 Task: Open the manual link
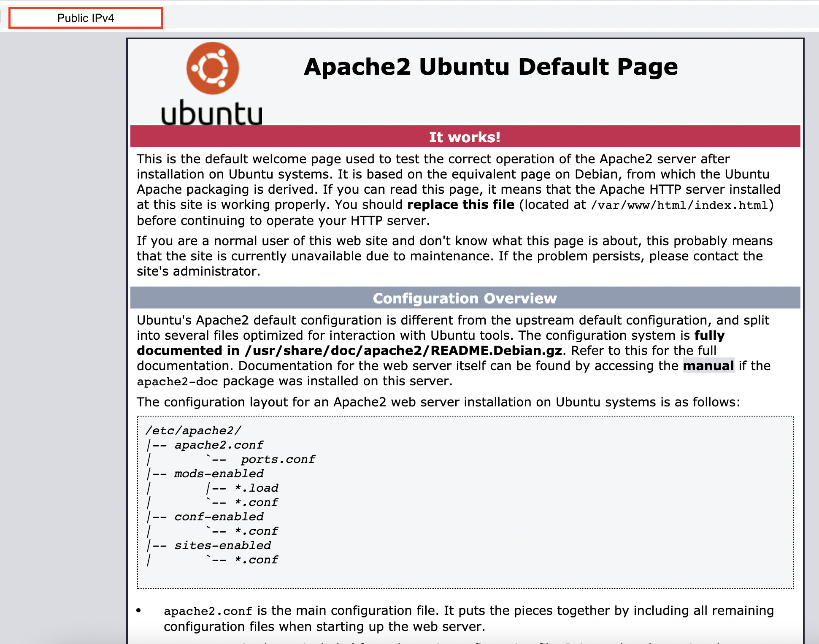(x=708, y=365)
